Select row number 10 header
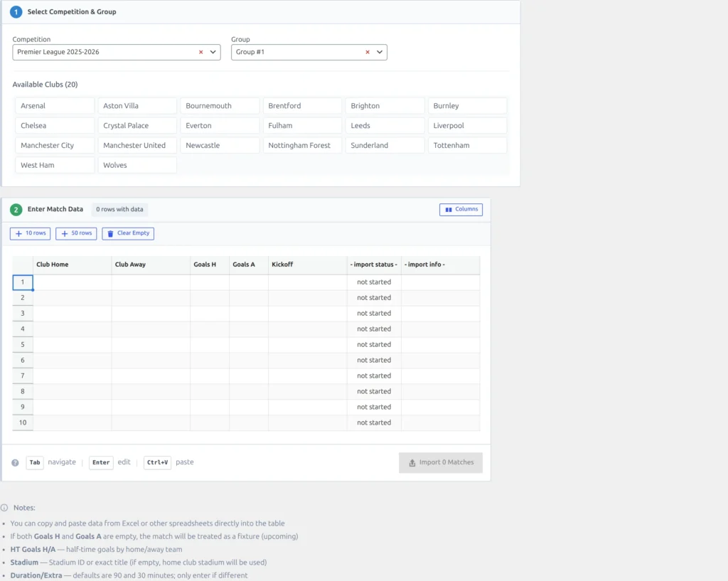This screenshot has width=728, height=581. tap(23, 422)
